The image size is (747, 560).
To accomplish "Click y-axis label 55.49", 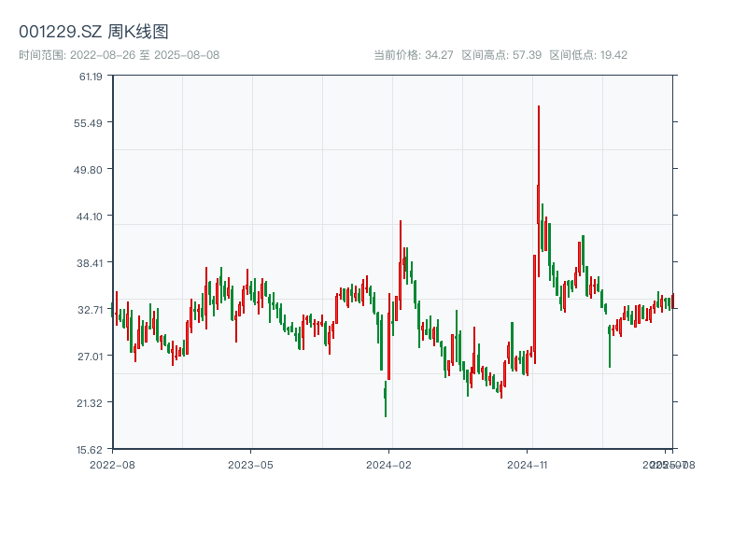I will [x=88, y=123].
